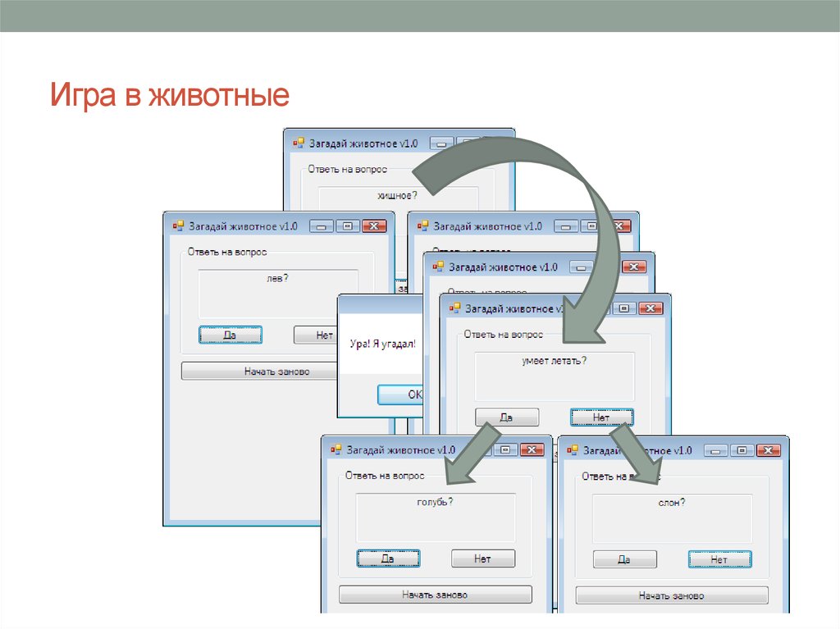Click Да under умеет летать? question
This screenshot has width=840, height=629.
click(507, 417)
